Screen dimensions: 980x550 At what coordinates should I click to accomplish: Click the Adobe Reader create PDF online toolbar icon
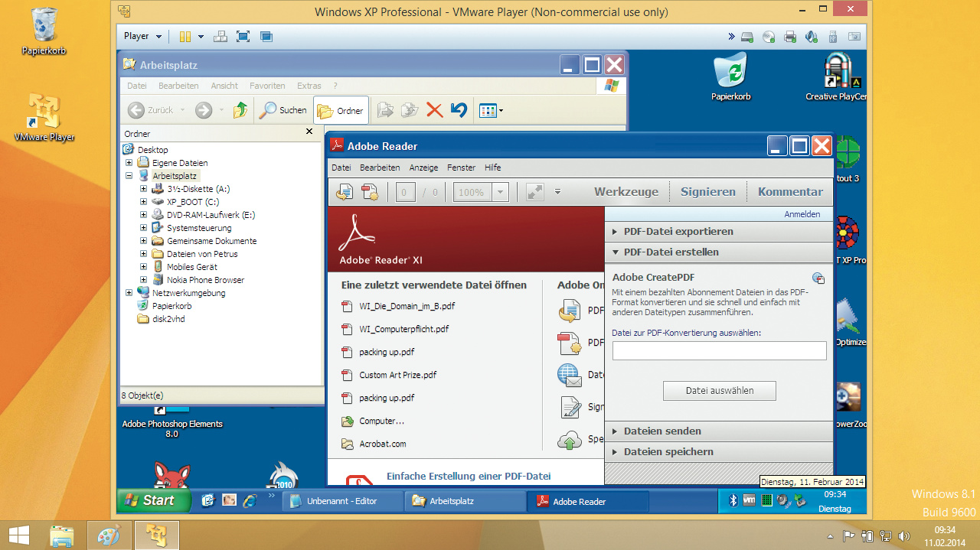[x=371, y=192]
